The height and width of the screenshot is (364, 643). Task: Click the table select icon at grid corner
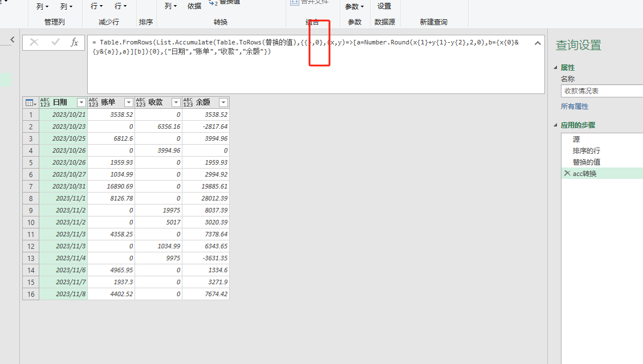29,103
